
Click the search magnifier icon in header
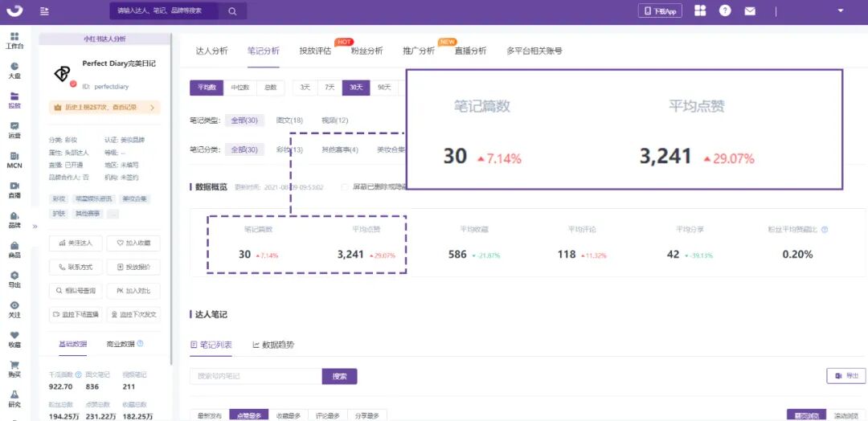pos(232,11)
